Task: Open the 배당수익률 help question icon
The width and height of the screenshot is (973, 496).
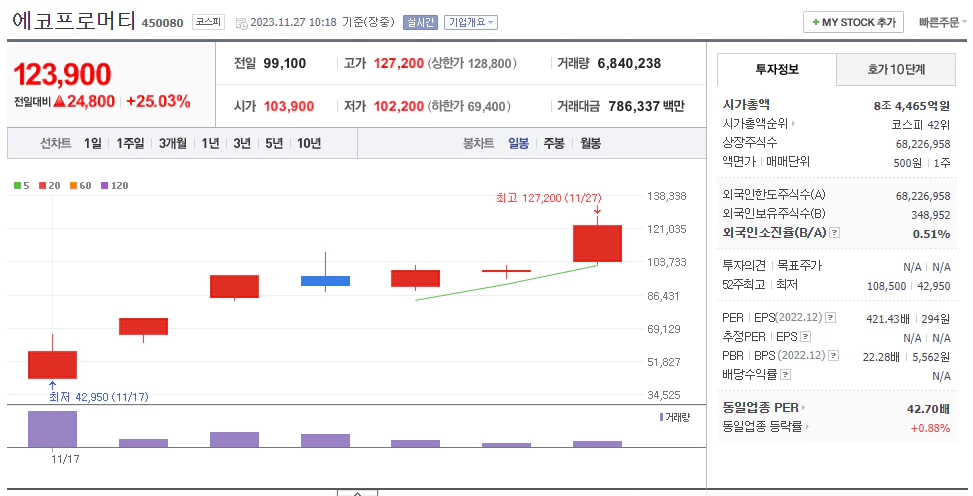Action: (x=786, y=375)
